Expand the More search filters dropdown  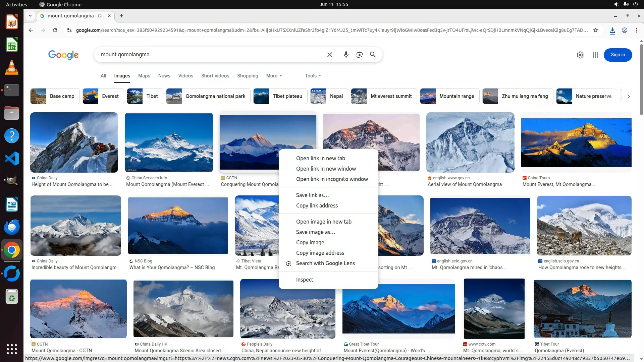tap(274, 76)
